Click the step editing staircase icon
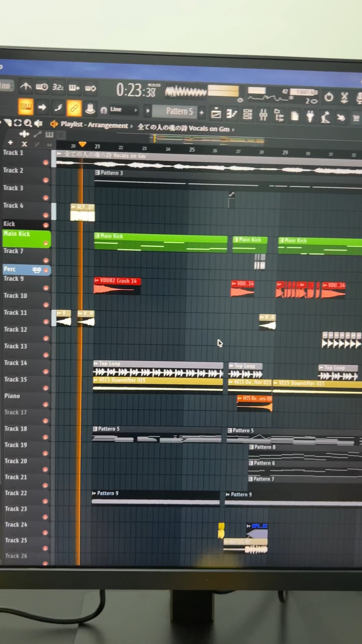Viewport: 362px width, 644px height. [58, 107]
